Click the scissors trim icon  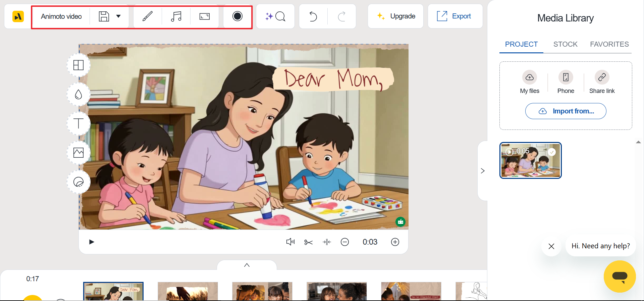coord(309,242)
